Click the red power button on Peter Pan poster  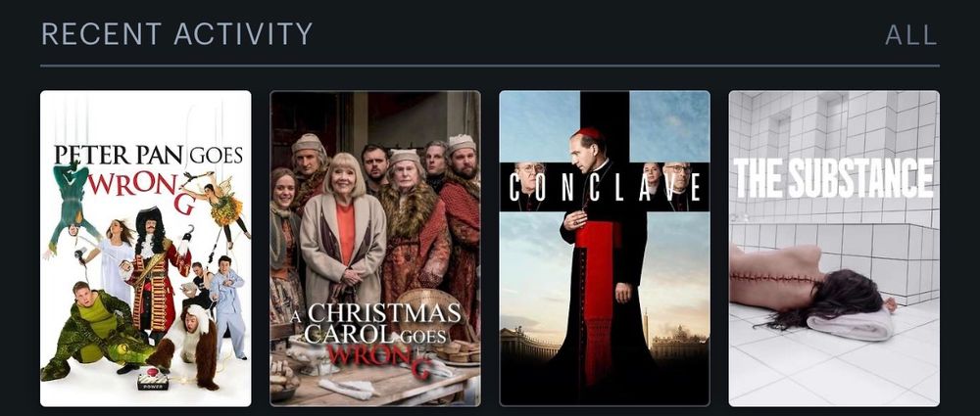152,377
